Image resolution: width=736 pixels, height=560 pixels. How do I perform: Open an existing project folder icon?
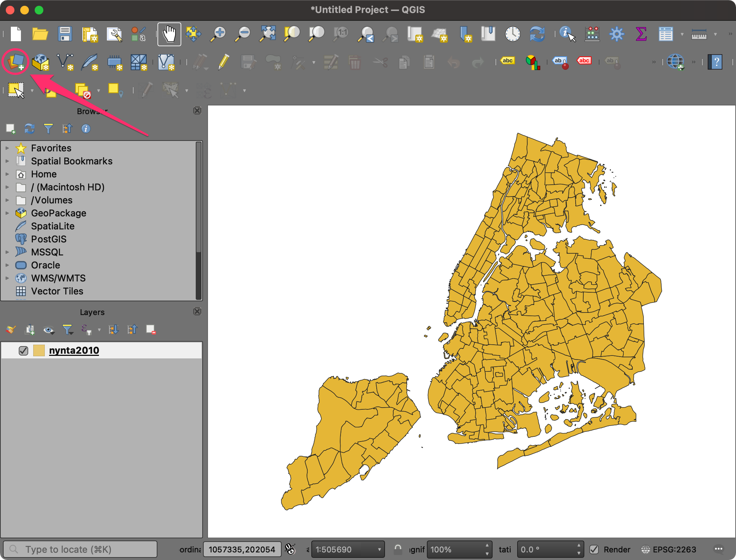(x=40, y=34)
